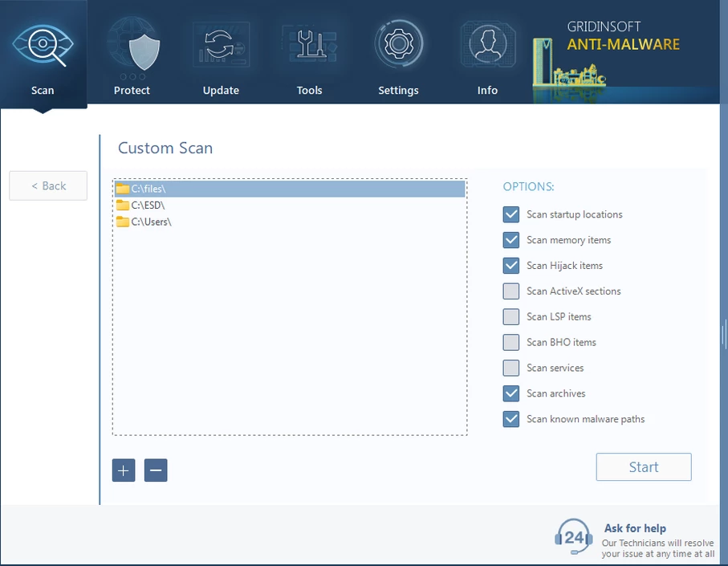Go back with the Back button
This screenshot has width=728, height=566.
pyautogui.click(x=48, y=185)
